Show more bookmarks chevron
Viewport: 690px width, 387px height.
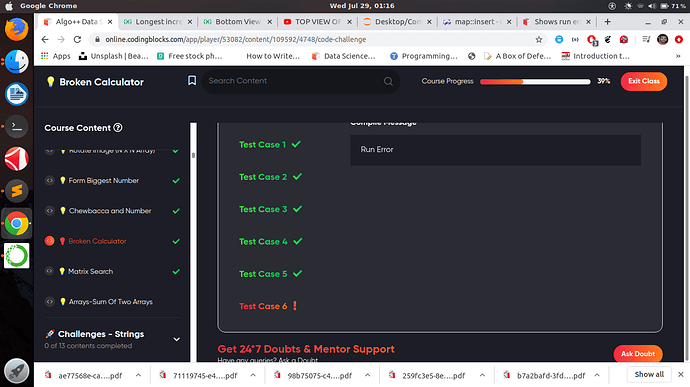[678, 56]
